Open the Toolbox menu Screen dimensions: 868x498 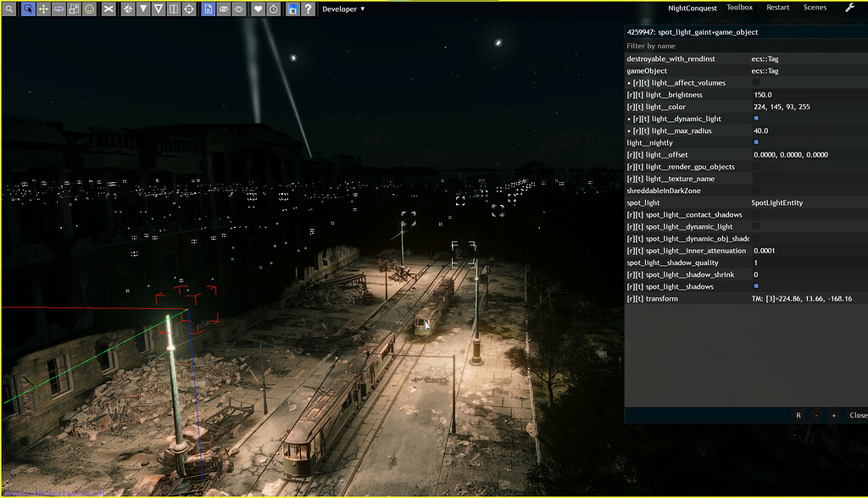(738, 7)
